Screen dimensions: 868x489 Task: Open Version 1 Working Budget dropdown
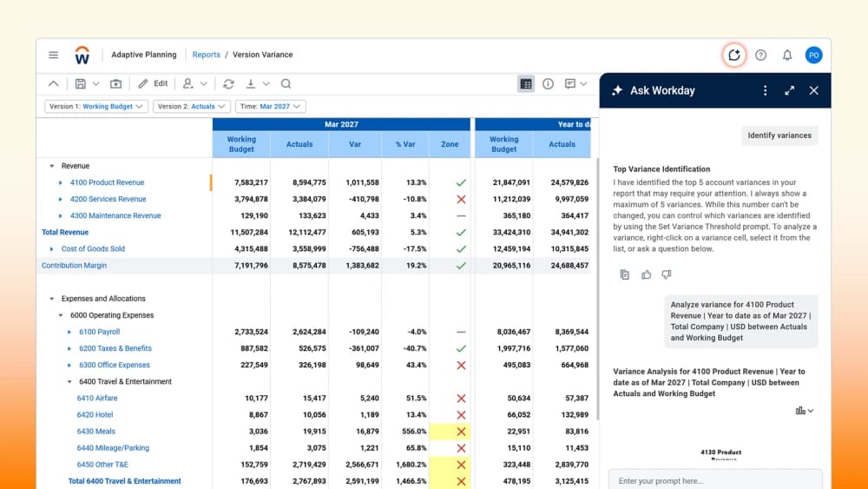click(x=96, y=106)
